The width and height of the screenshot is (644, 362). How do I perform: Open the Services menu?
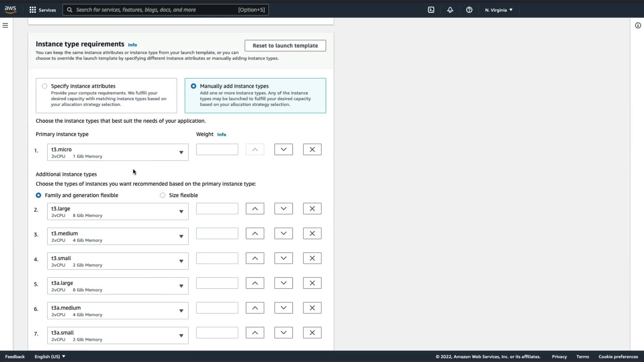tap(43, 10)
